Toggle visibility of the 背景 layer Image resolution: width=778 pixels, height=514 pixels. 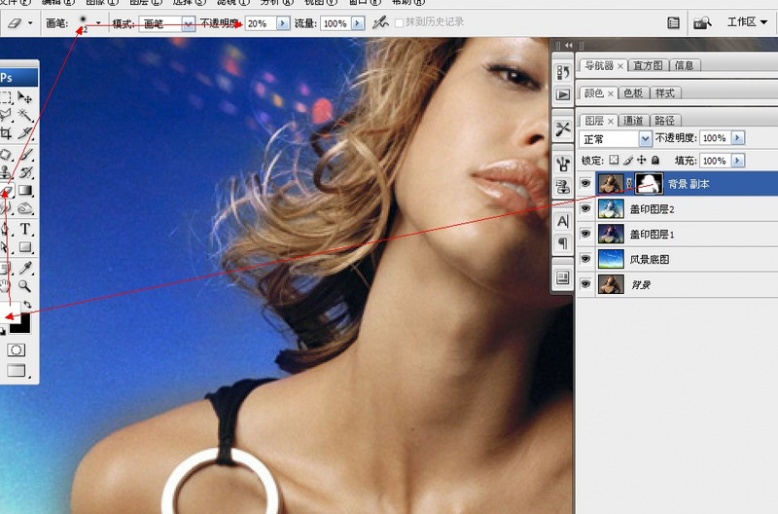tap(585, 284)
